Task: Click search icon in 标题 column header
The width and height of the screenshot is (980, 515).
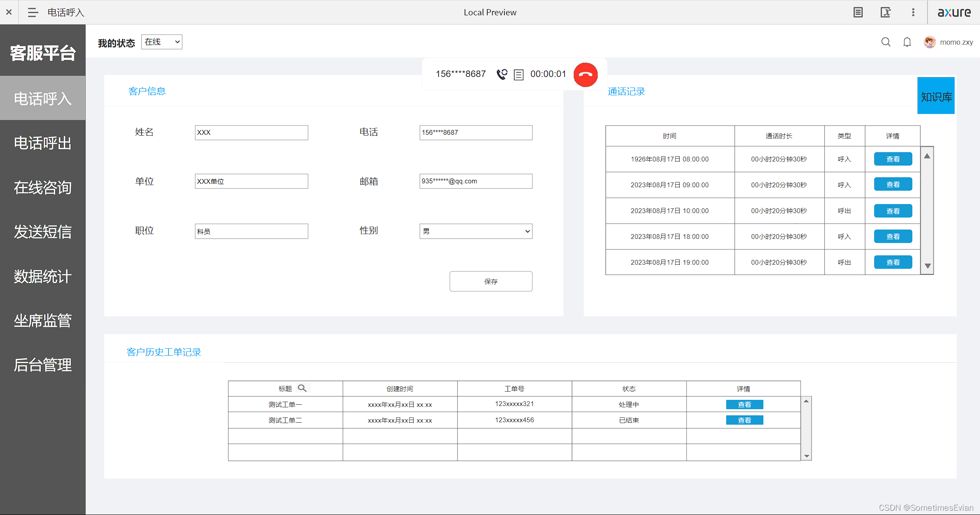Action: (302, 388)
